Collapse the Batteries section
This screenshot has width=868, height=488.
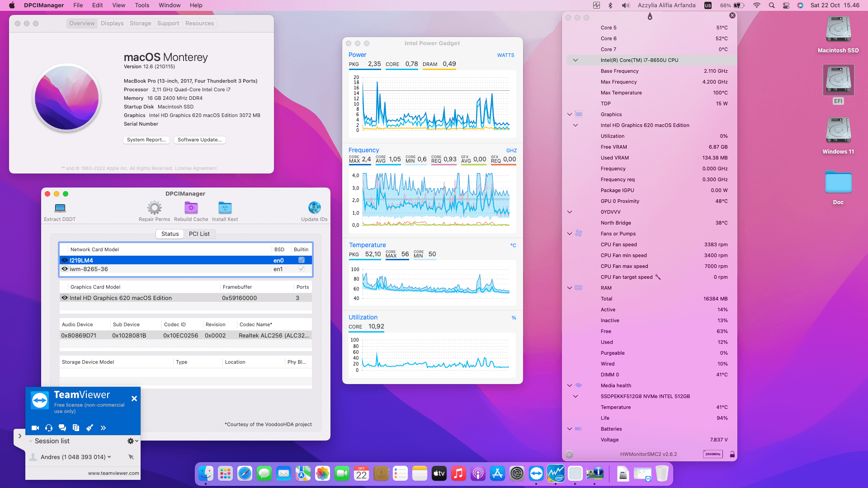570,429
